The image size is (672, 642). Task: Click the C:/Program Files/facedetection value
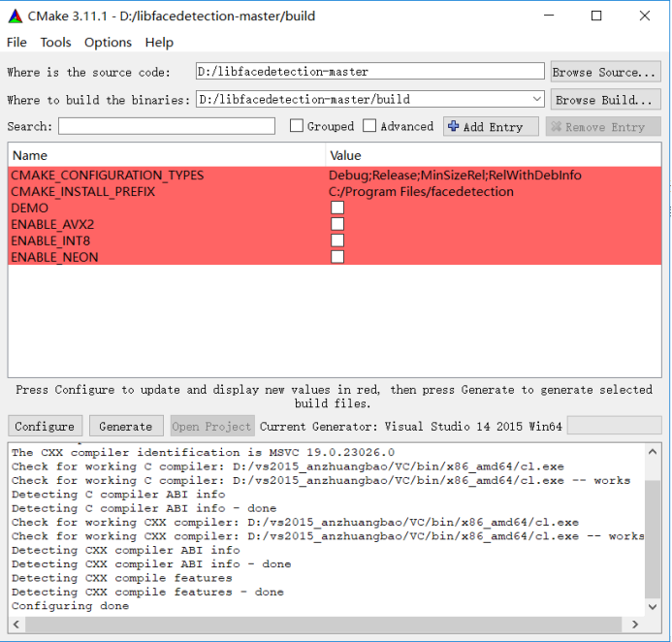421,192
